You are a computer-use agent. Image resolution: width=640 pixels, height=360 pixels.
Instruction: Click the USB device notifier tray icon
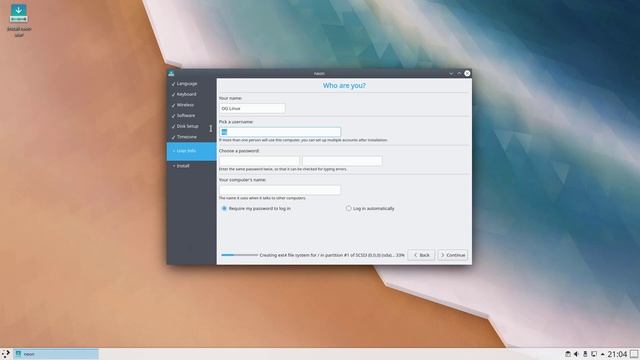click(x=585, y=354)
